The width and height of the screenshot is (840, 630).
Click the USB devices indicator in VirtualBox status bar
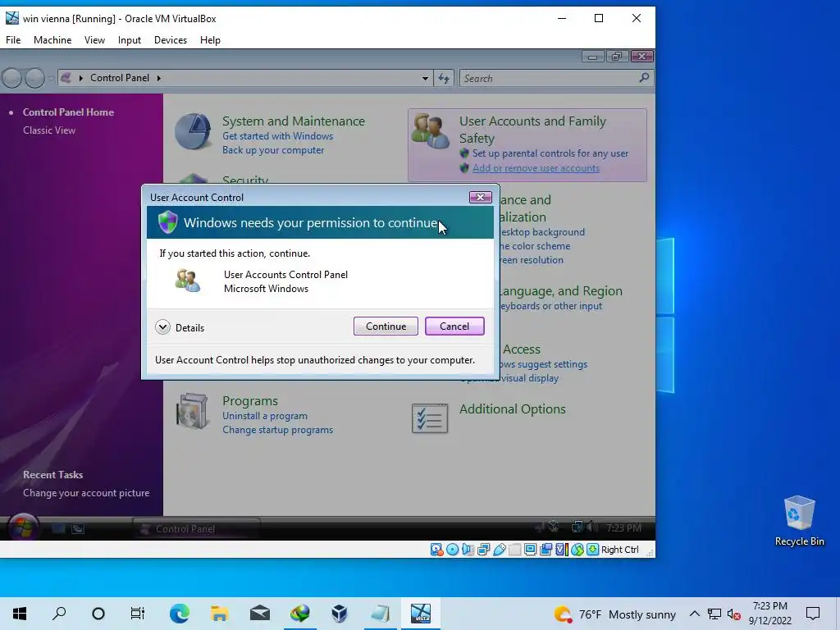pos(500,550)
